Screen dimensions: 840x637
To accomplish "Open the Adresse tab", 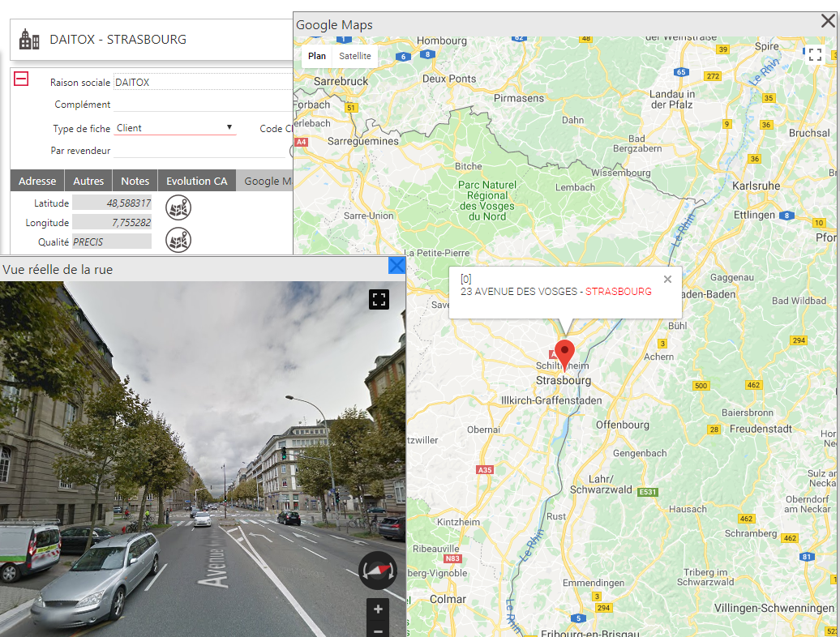I will coord(37,181).
